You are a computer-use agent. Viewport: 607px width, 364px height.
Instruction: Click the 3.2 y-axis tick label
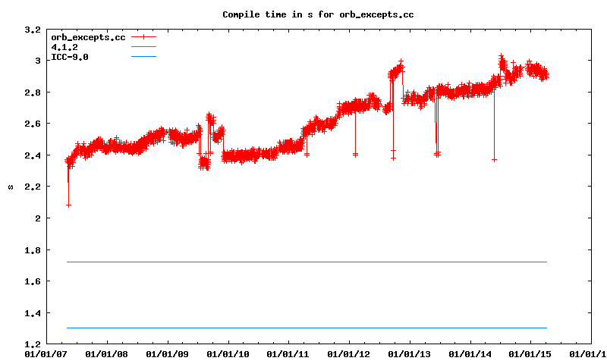click(x=33, y=30)
